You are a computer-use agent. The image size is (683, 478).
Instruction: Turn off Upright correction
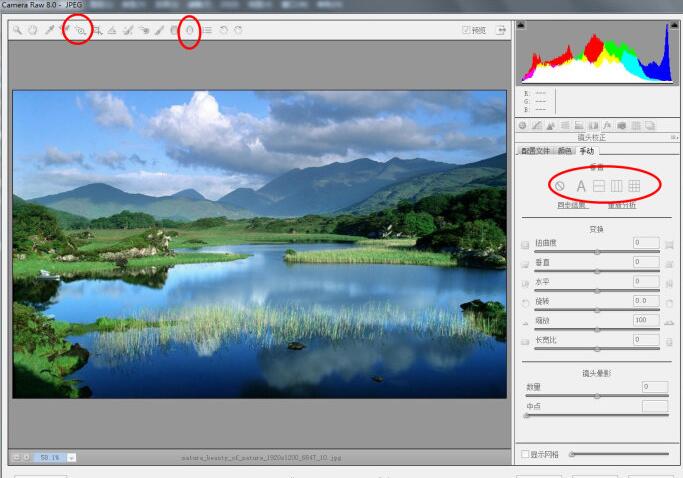point(560,186)
